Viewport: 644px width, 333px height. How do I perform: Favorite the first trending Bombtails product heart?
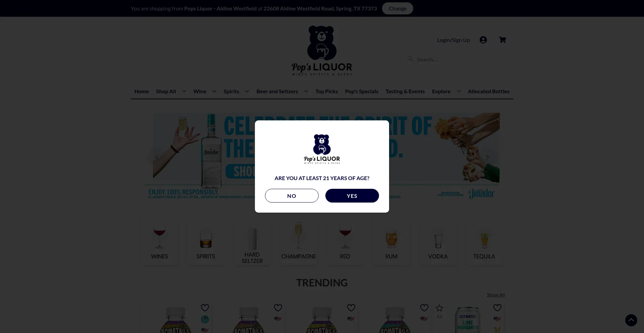coord(205,308)
